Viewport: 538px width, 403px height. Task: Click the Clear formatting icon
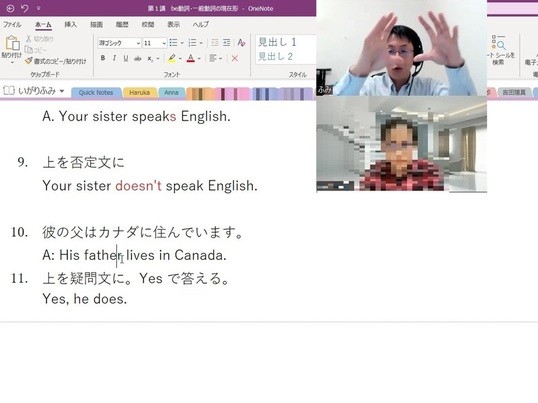point(241,43)
